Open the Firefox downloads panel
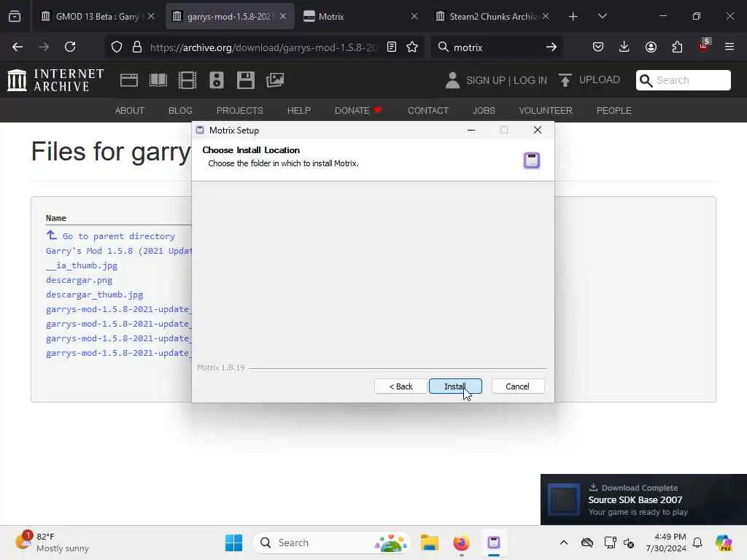Screen dimensions: 747x560 624,47
